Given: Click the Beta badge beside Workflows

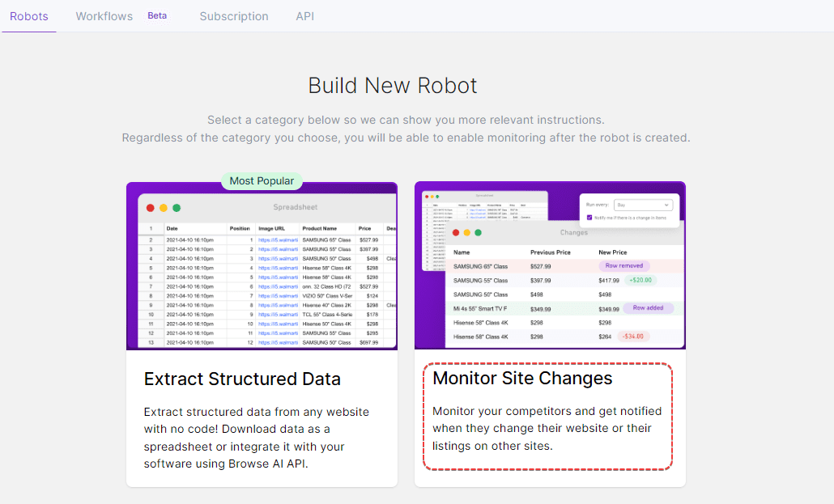Looking at the screenshot, I should coord(157,16).
